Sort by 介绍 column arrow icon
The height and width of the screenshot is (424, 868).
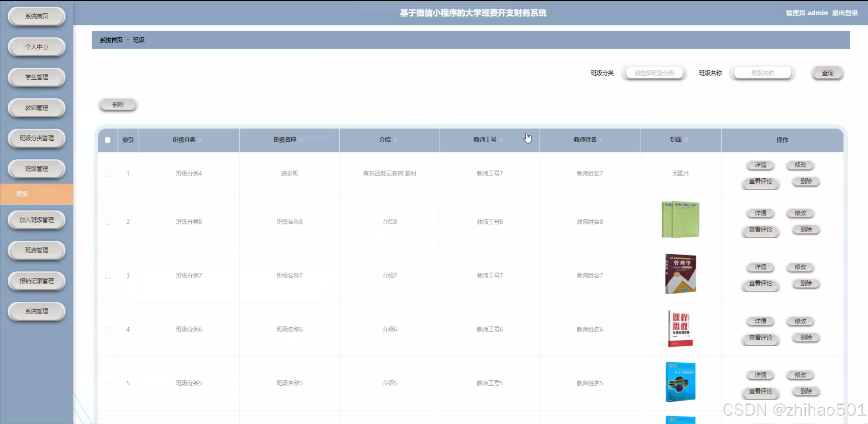396,140
